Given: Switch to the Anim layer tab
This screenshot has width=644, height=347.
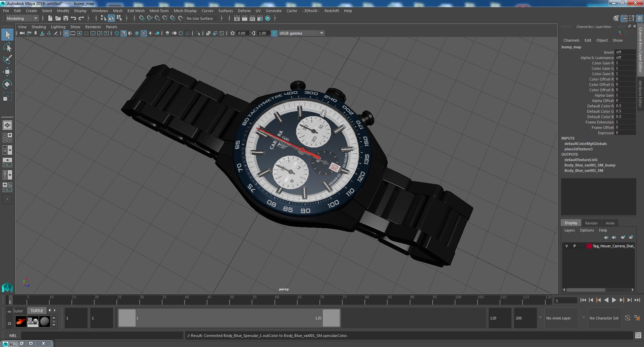Looking at the screenshot, I should (610, 223).
